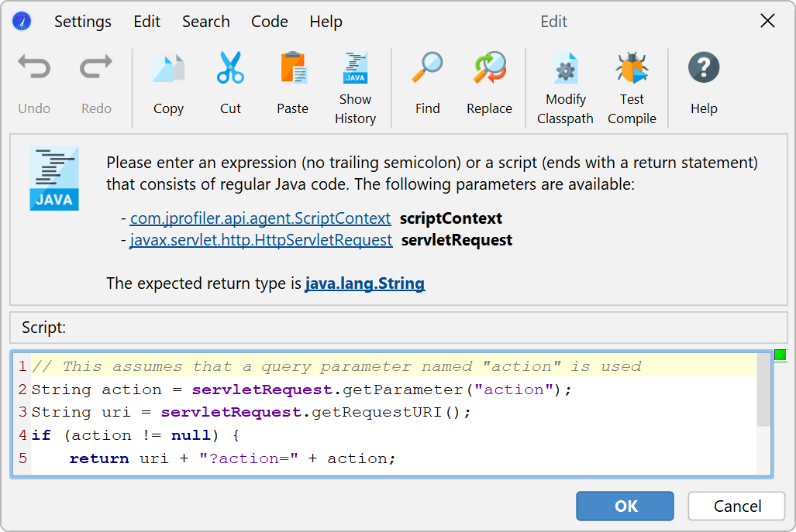Screen dimensions: 796x532
Task: Cut text using the scissors icon
Action: point(230,69)
